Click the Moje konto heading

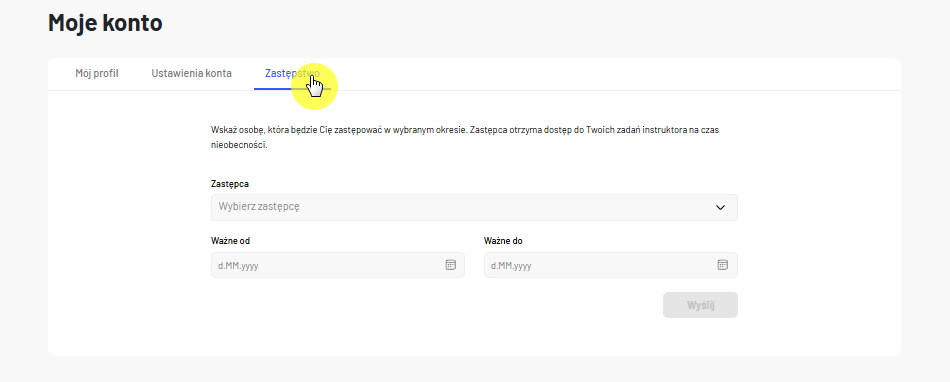(x=105, y=23)
